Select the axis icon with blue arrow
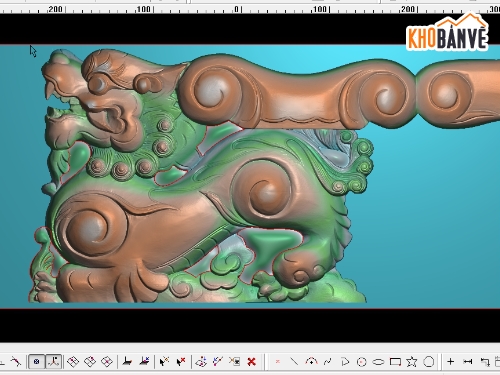 144,361
